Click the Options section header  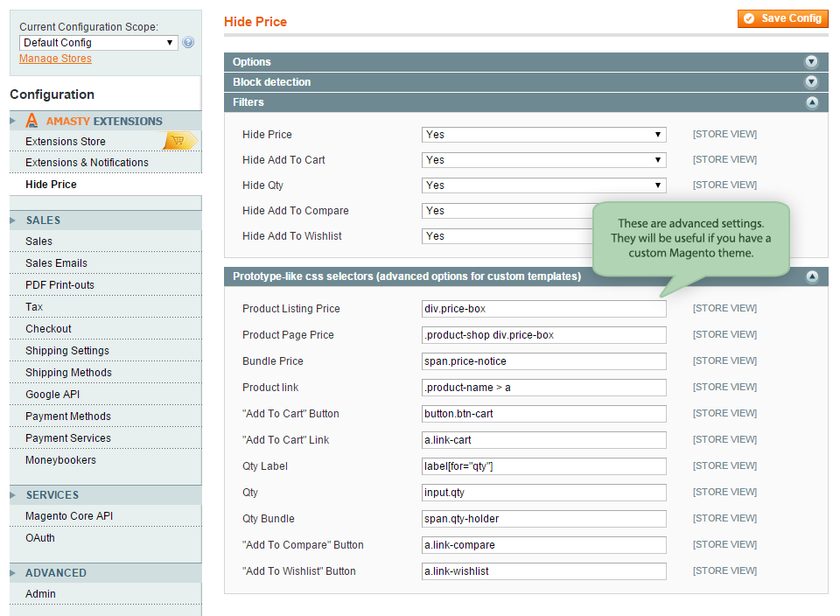(x=526, y=61)
